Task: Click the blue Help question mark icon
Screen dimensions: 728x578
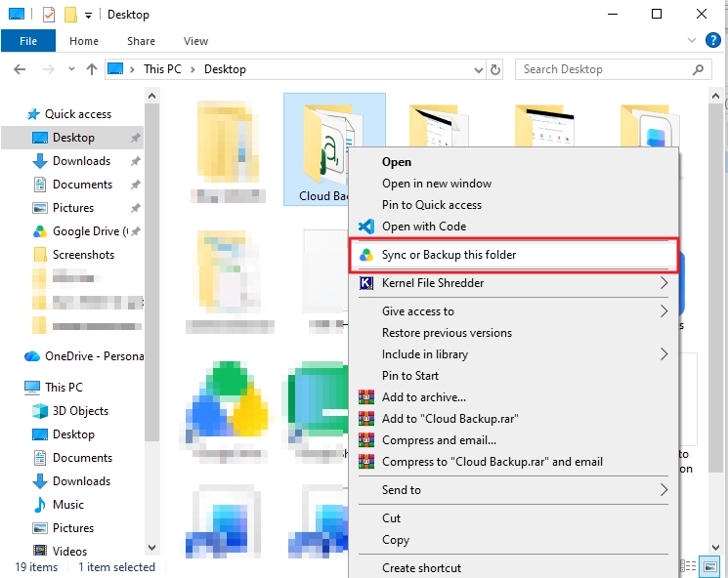Action: tap(712, 40)
